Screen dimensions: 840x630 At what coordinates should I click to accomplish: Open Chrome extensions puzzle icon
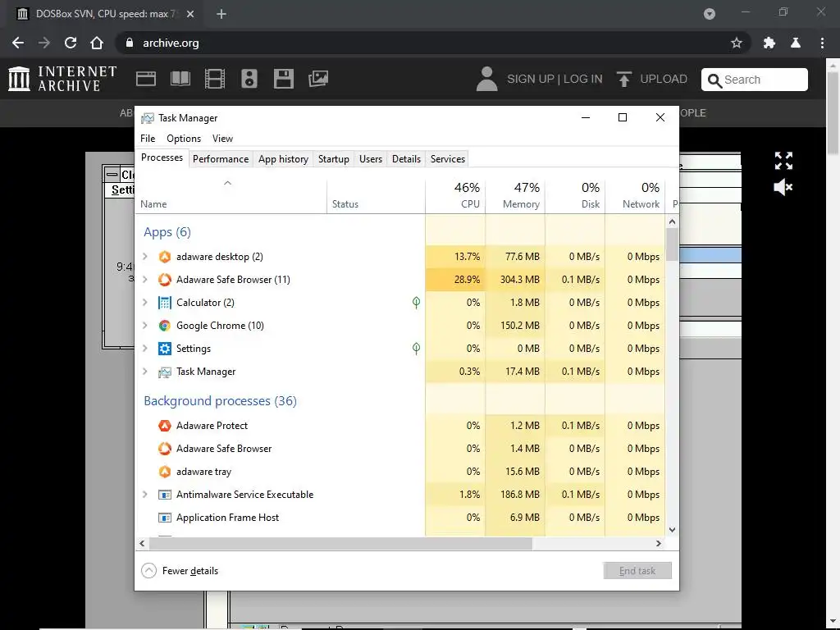coord(769,43)
